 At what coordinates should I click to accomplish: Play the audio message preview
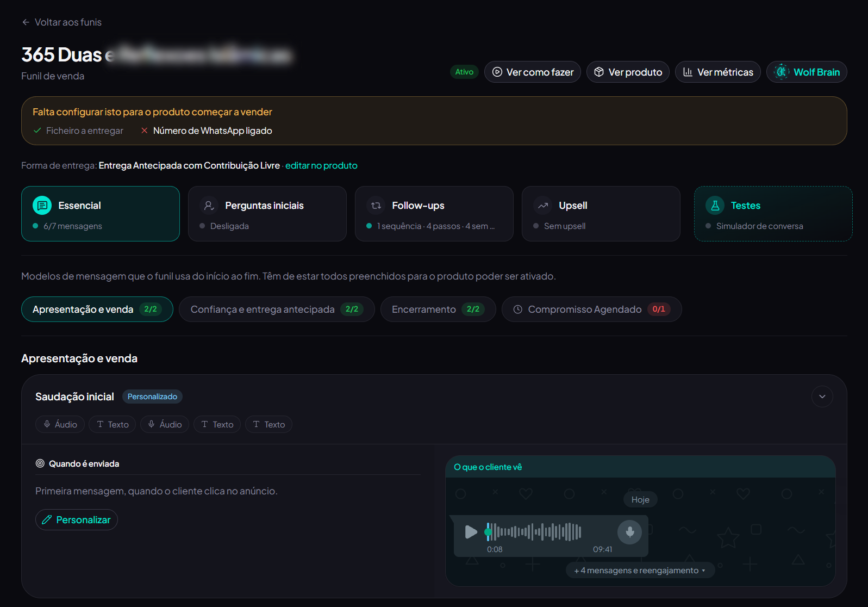point(471,532)
